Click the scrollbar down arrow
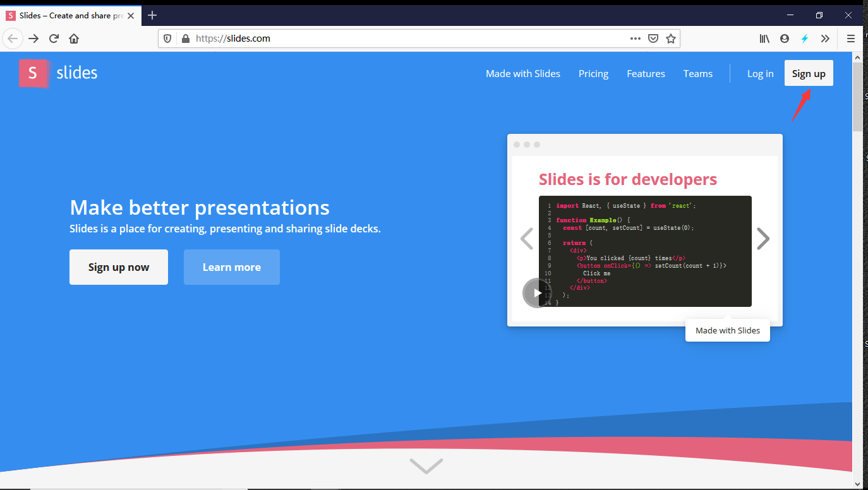 pyautogui.click(x=857, y=484)
